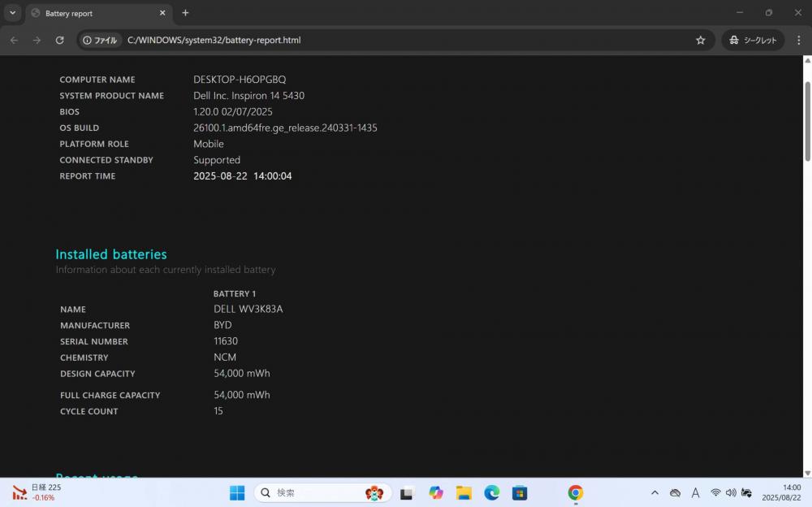
Task: Click the page scrollbar up arrow
Action: click(x=807, y=61)
